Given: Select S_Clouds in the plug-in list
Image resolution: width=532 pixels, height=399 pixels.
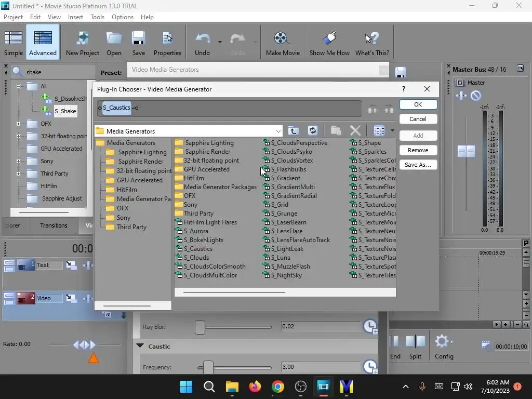Looking at the screenshot, I should [x=196, y=258].
